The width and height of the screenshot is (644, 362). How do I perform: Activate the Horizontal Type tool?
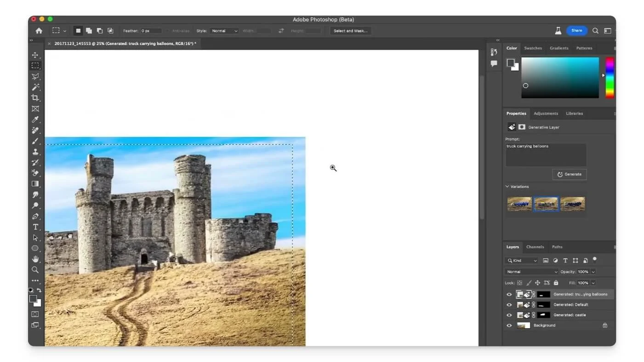point(35,227)
